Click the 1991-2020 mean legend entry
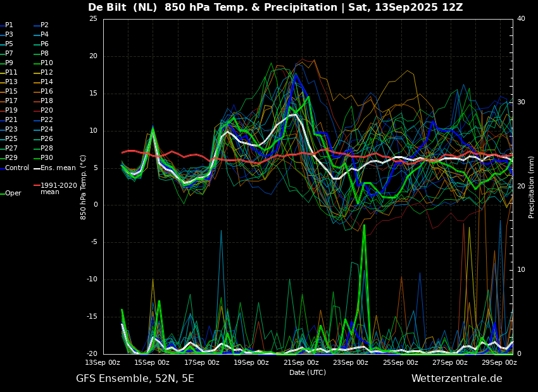 tap(55, 188)
